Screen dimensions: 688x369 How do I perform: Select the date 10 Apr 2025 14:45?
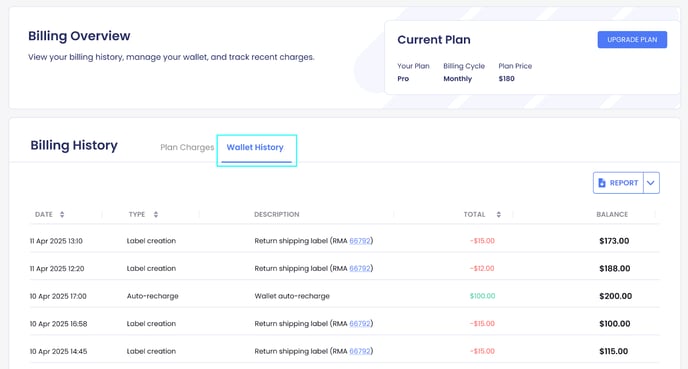[x=58, y=351]
